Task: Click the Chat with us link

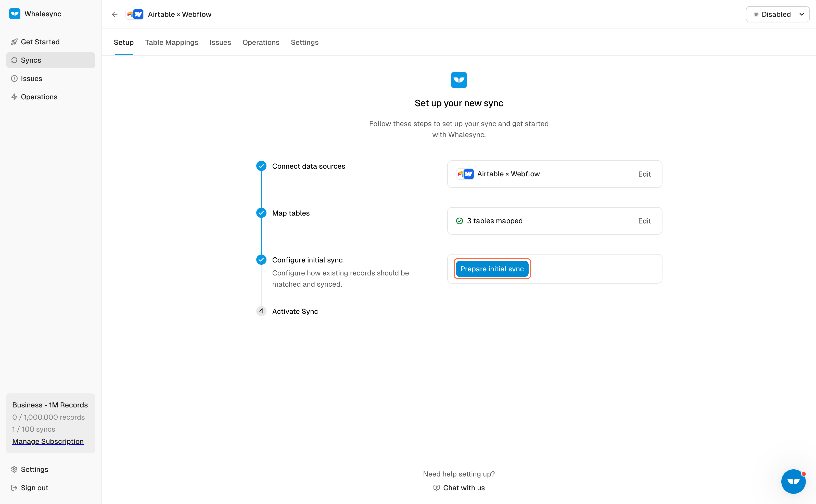Action: (459, 488)
